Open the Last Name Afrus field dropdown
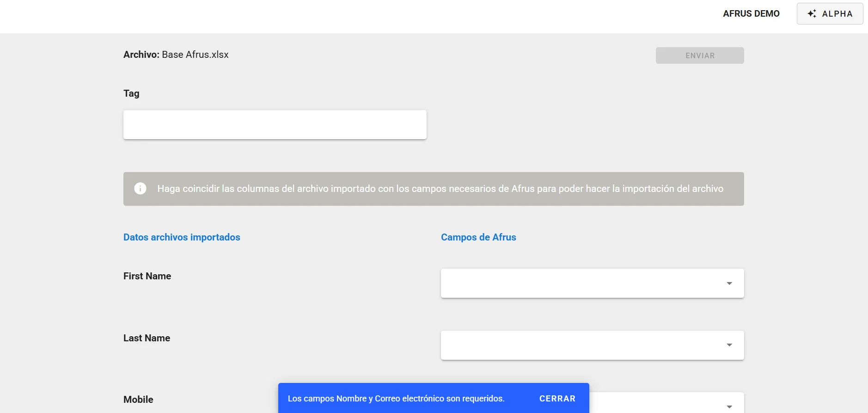The height and width of the screenshot is (413, 868). click(x=592, y=345)
